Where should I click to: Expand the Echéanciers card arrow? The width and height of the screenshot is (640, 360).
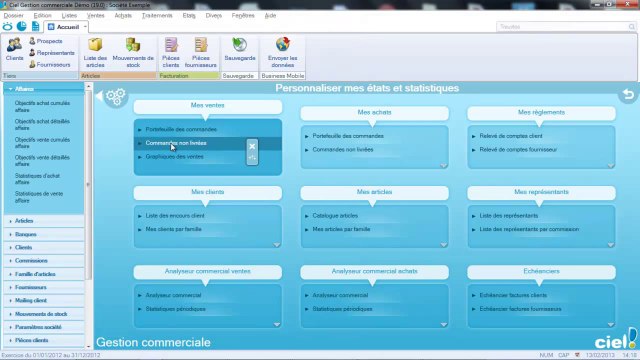(611, 324)
